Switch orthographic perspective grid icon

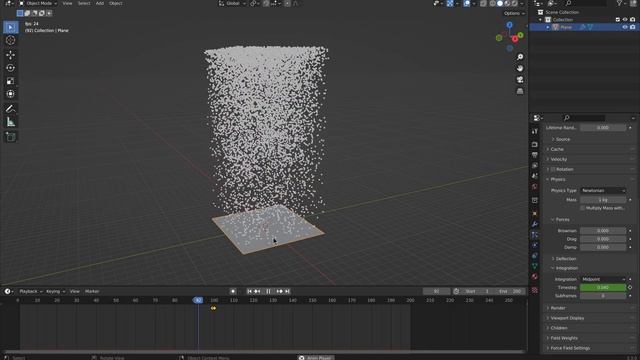520,91
